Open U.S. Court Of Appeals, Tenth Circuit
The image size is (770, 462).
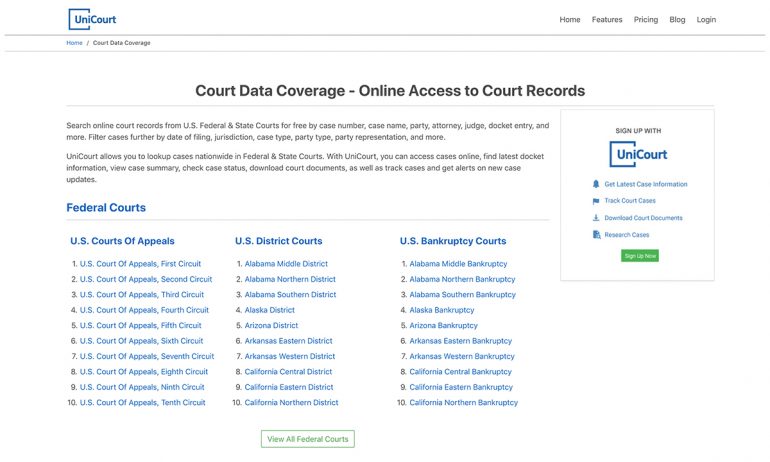click(x=143, y=403)
